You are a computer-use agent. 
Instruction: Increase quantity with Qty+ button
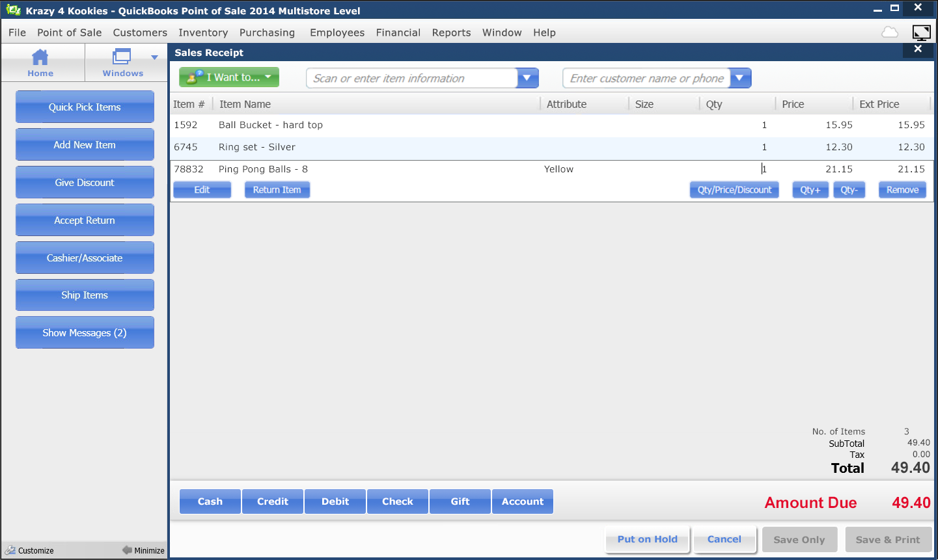[810, 190]
